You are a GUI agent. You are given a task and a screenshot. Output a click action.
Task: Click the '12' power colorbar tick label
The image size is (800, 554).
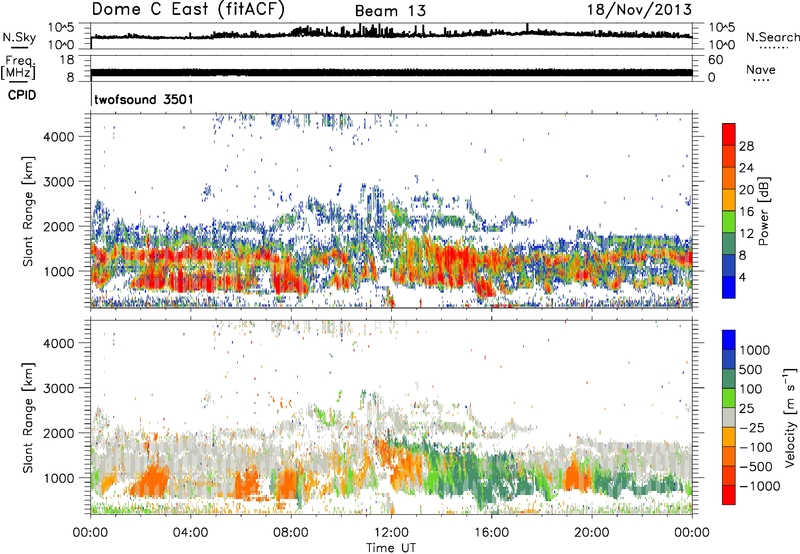click(x=746, y=234)
